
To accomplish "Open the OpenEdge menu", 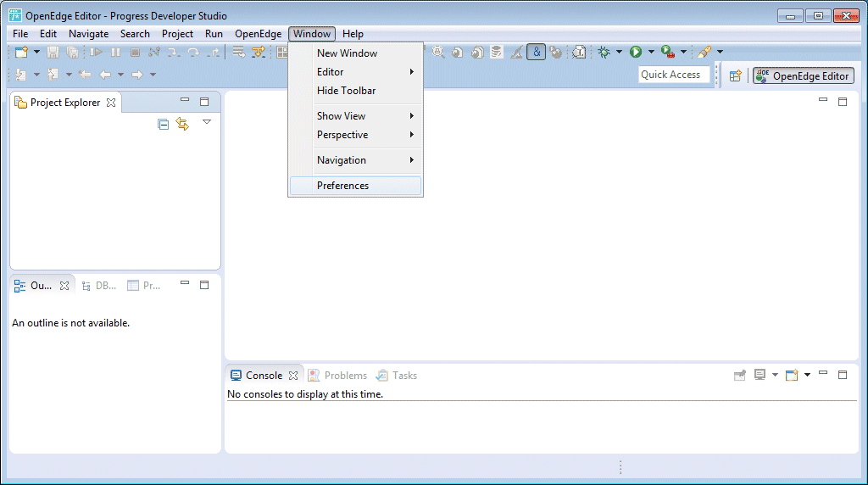I will (258, 34).
